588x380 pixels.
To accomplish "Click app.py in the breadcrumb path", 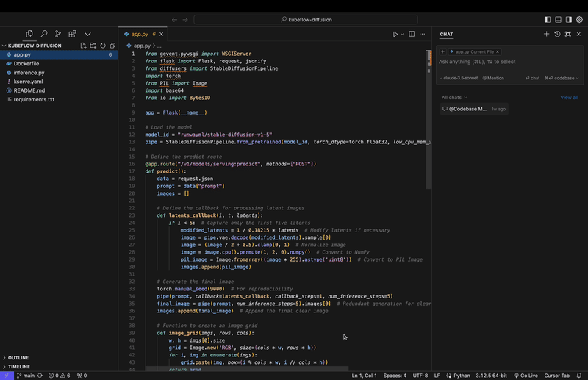I will click(142, 46).
